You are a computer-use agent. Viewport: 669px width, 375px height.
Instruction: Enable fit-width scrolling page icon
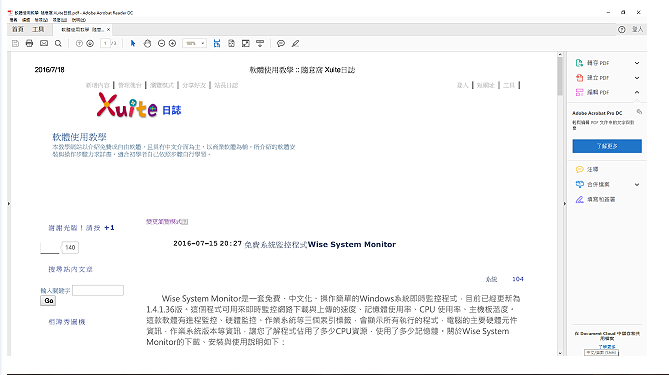click(x=217, y=44)
